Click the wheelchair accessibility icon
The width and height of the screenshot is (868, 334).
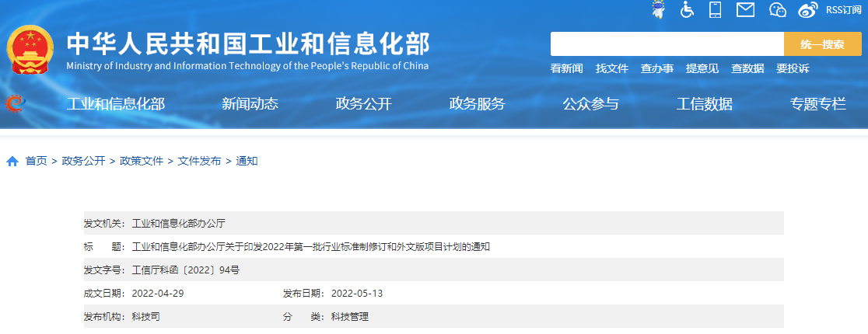[687, 9]
